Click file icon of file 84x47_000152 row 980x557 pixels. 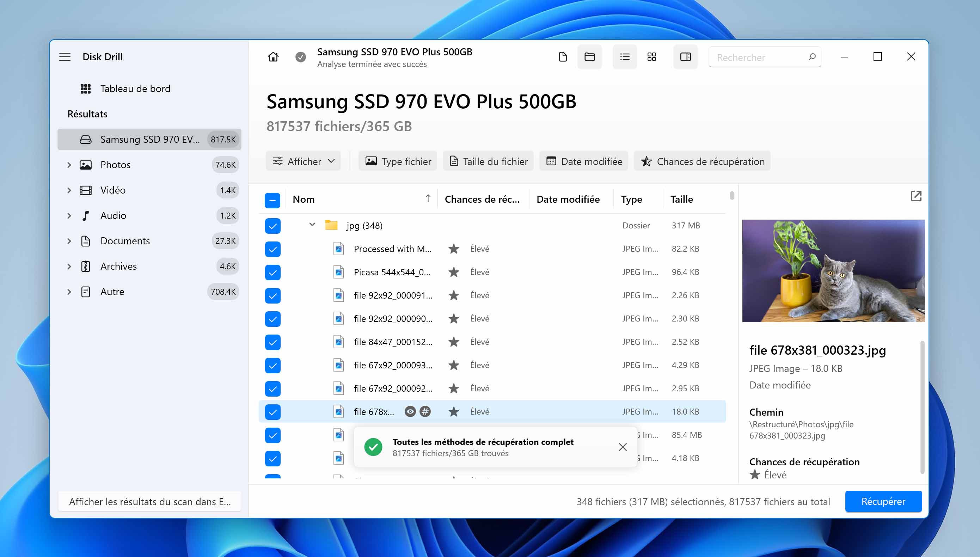coord(338,342)
